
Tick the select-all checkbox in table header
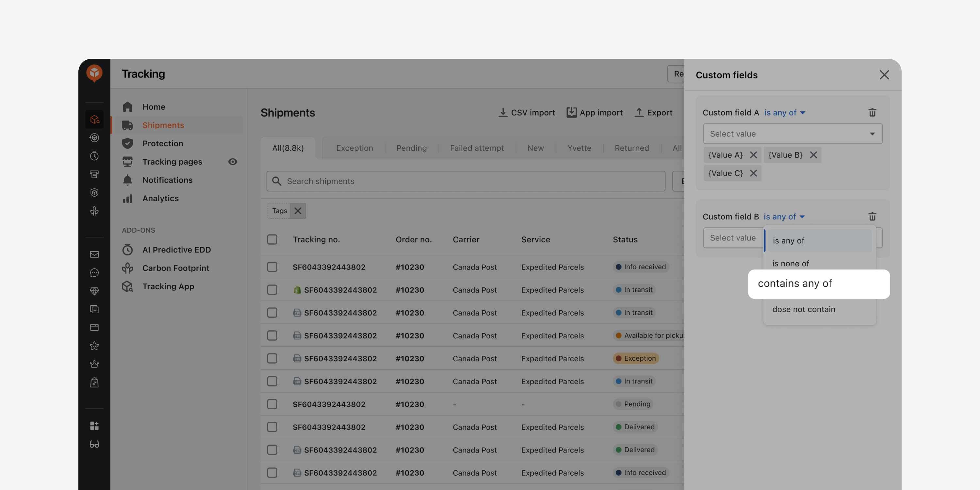[x=272, y=239]
